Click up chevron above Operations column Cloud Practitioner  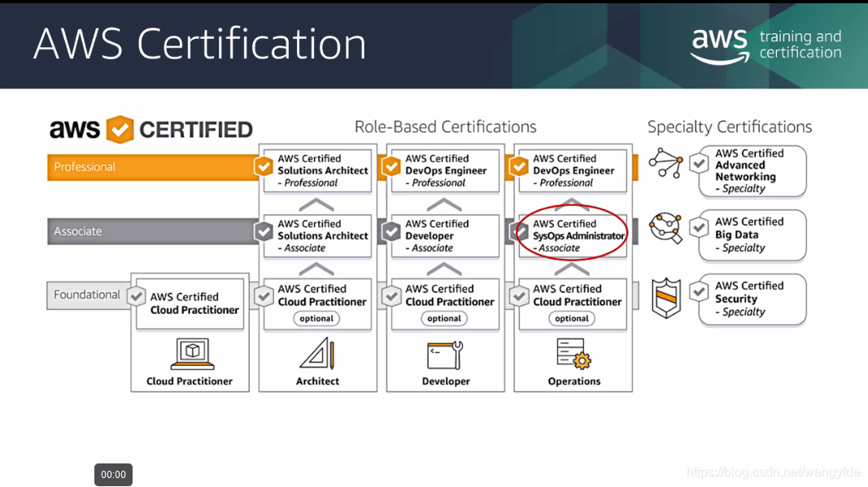click(572, 269)
